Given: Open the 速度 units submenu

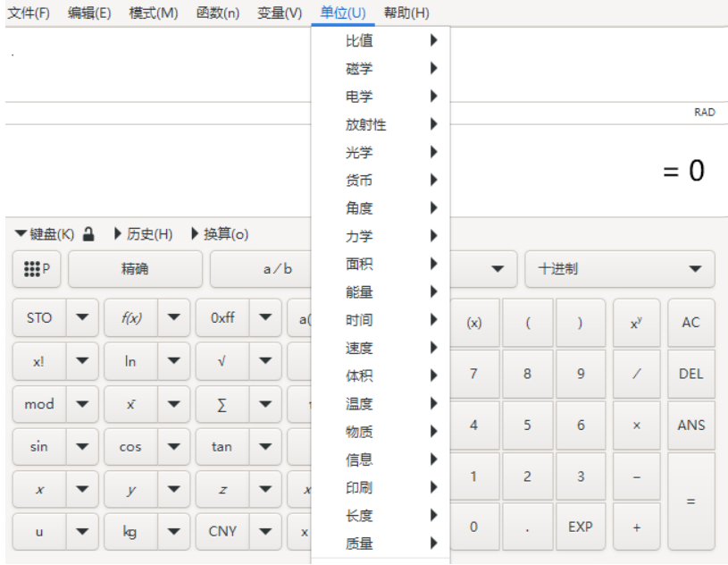Looking at the screenshot, I should tap(381, 348).
